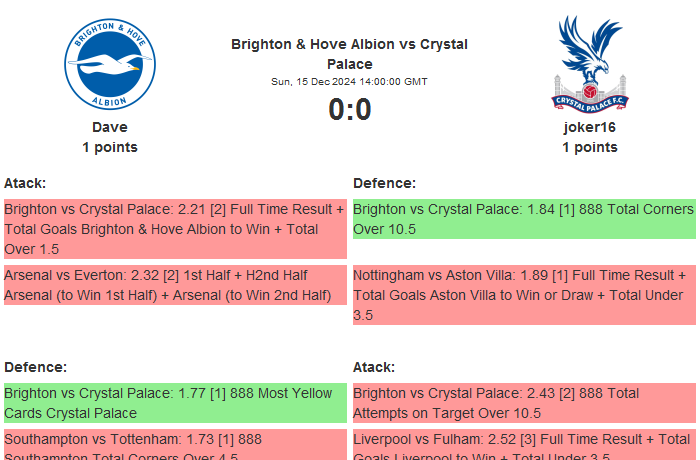700x460 pixels.
Task: Click the match date Sun, 15 Dec 2024
Action: pos(349,82)
